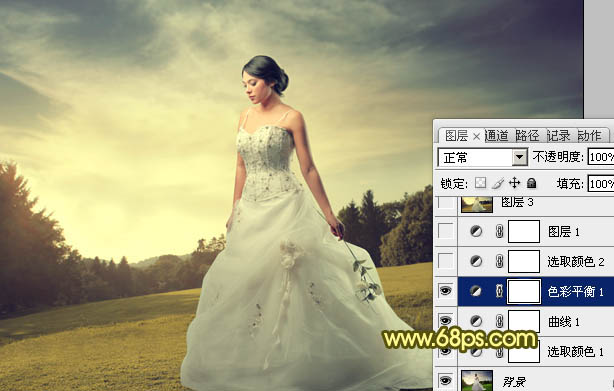Click the lock transparent pixels icon
The height and width of the screenshot is (391, 614).
pos(480,183)
